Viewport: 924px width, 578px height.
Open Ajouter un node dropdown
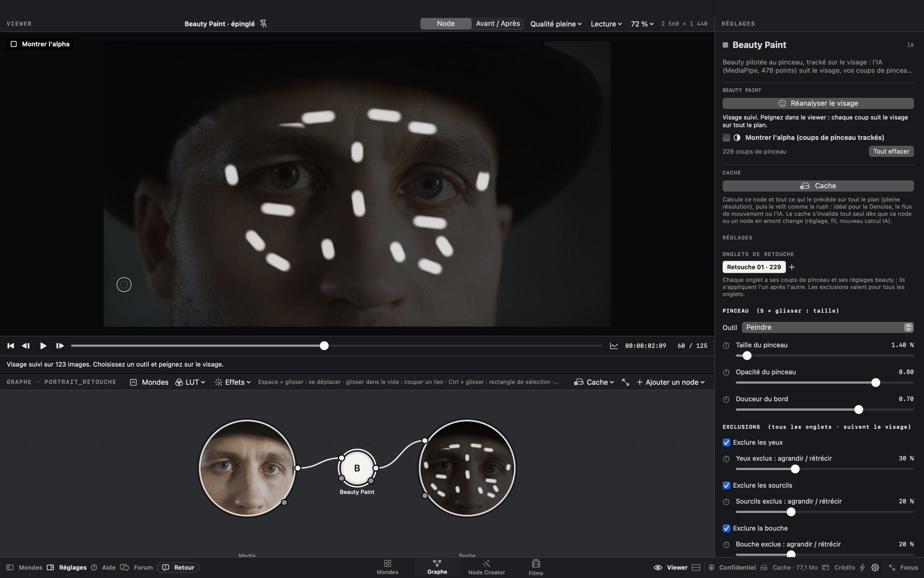pos(671,382)
